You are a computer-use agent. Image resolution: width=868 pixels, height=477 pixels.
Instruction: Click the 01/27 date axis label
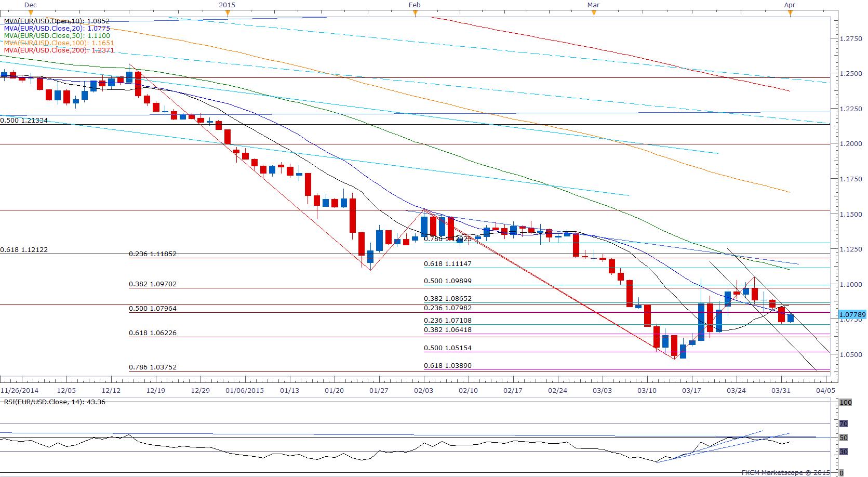(x=379, y=390)
